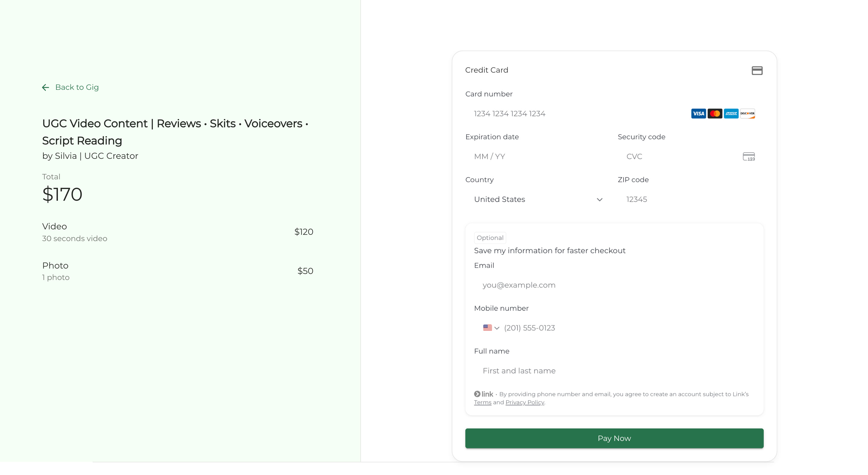Go back via Back to Gig link
The height and width of the screenshot is (475, 868).
click(71, 87)
